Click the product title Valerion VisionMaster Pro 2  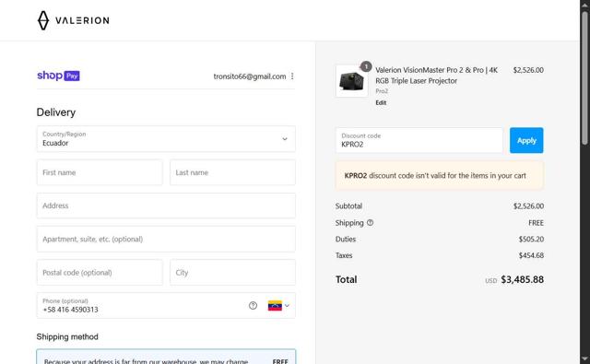(436, 76)
